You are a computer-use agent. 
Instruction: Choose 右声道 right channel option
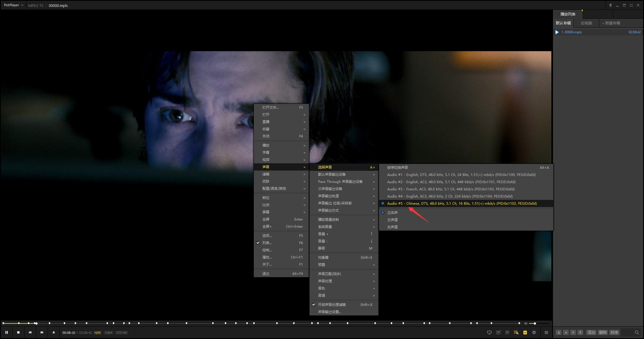(466, 227)
